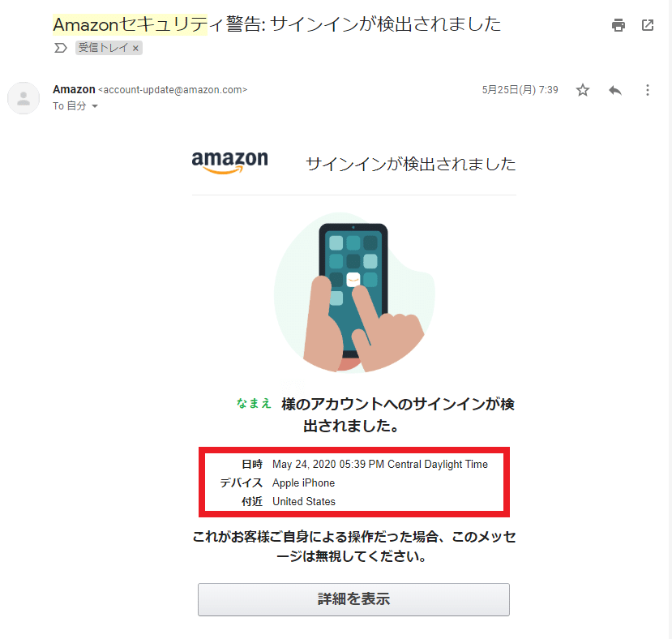
Task: Open the three-dot more options menu
Action: [x=647, y=90]
